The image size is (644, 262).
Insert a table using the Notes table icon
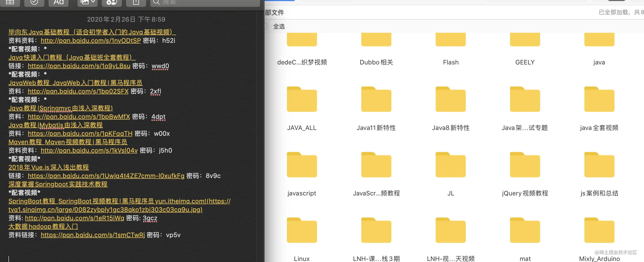(x=10, y=2)
